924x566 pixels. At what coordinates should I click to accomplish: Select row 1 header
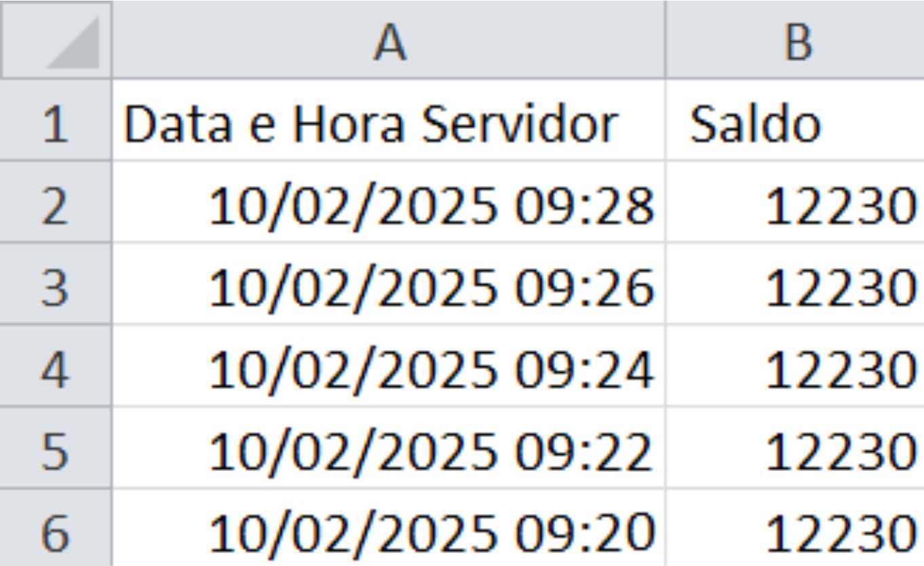click(56, 120)
